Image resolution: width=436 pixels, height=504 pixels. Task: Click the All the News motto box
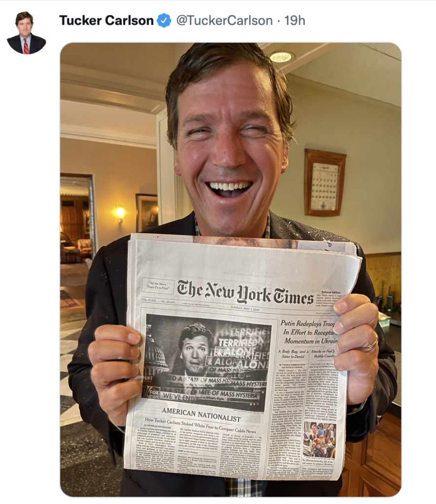(x=158, y=285)
